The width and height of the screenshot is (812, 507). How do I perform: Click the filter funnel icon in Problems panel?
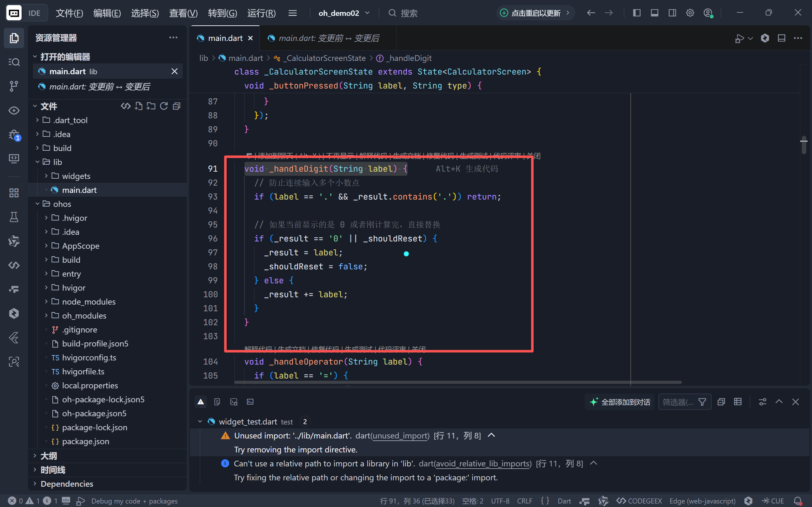click(x=702, y=402)
